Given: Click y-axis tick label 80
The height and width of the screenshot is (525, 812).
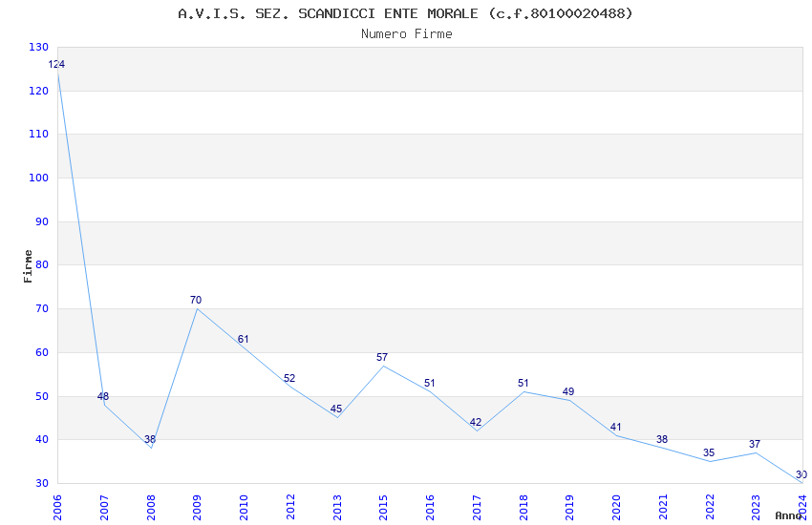Looking at the screenshot, I should 42,264.
